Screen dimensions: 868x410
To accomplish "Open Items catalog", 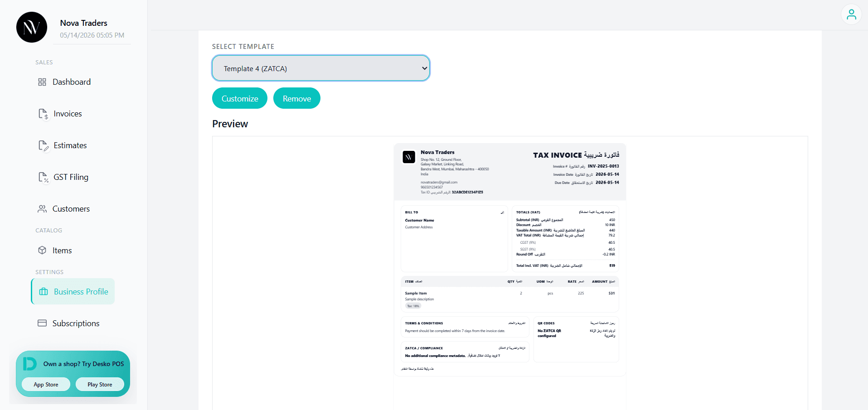I will click(62, 251).
